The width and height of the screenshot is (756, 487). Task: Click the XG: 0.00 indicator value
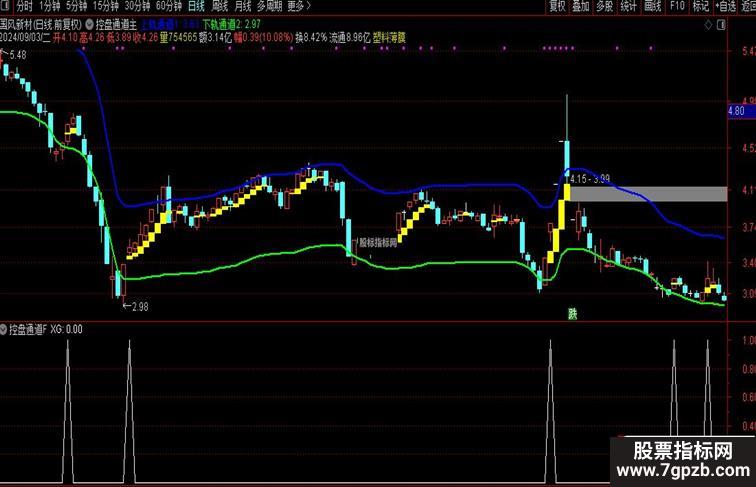point(67,330)
